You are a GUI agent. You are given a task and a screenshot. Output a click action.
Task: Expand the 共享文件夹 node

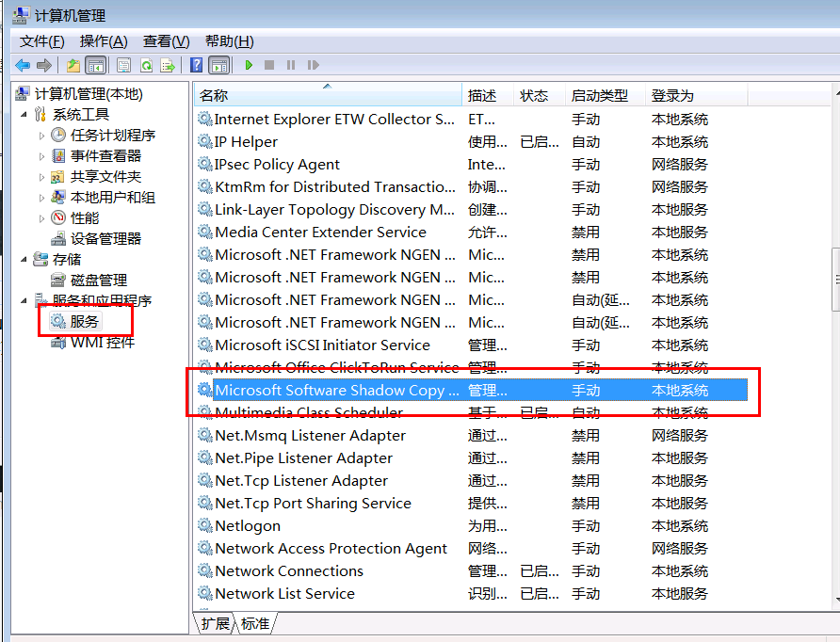point(41,177)
